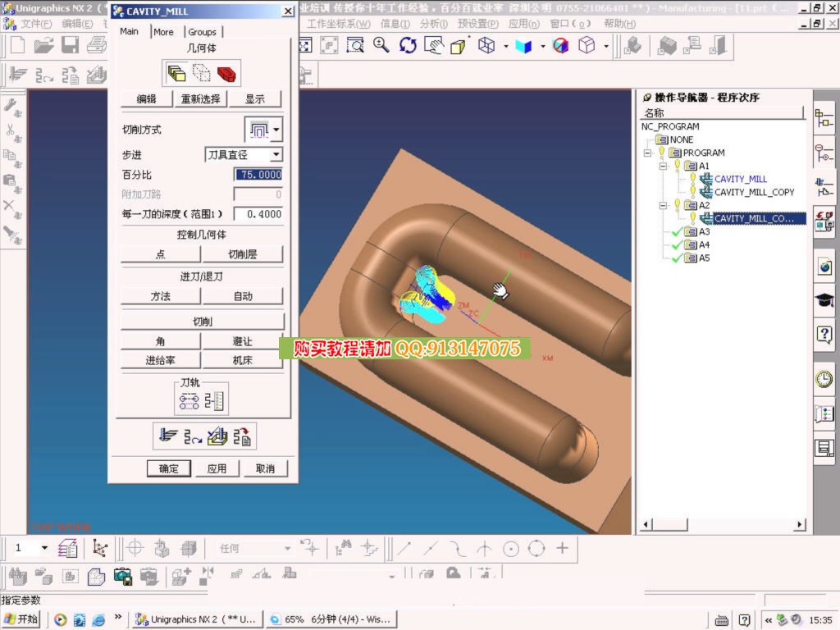The width and height of the screenshot is (840, 630).
Task: Open the Groups tab
Action: pyautogui.click(x=202, y=32)
